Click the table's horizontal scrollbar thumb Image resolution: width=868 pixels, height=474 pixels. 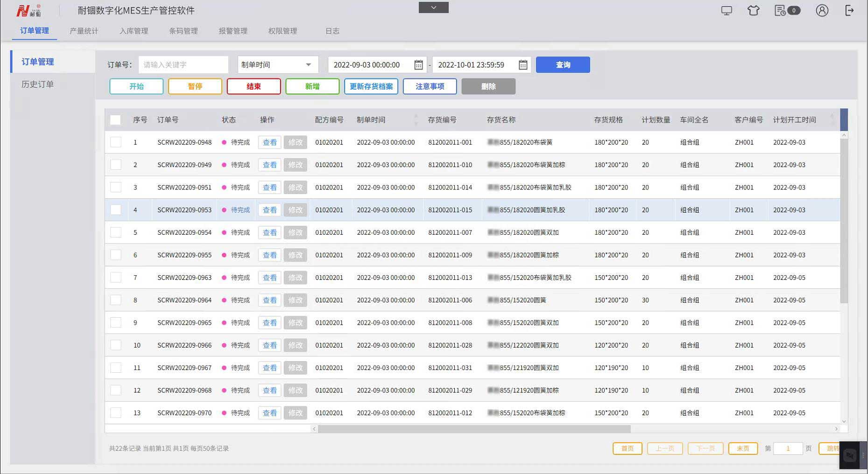click(x=474, y=429)
